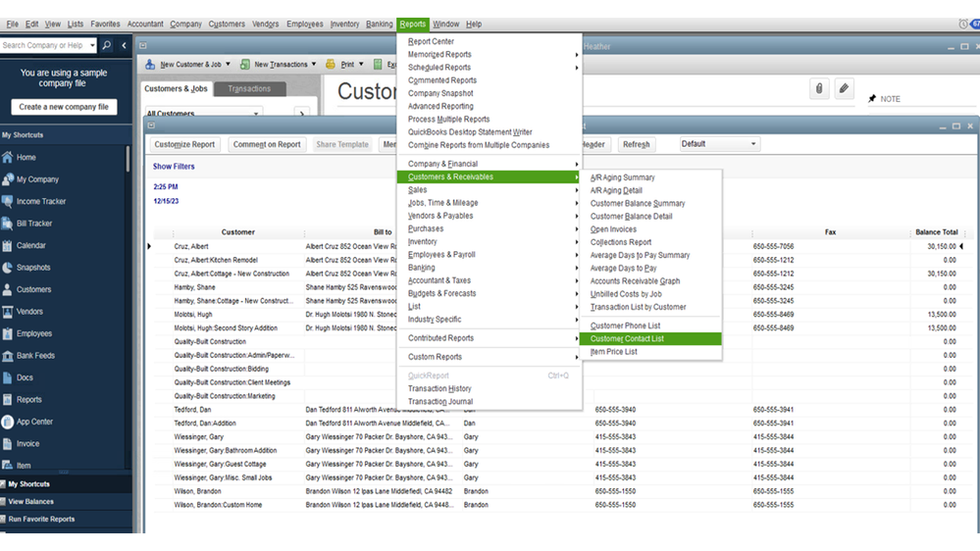Screen dimensions: 980x551
Task: Click the Balance Total column header
Action: pos(936,231)
